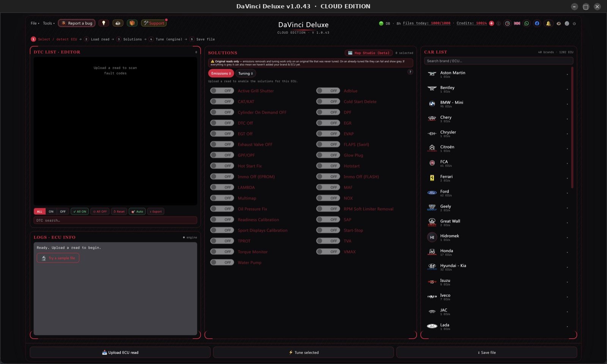Open the Support button

pyautogui.click(x=154, y=23)
